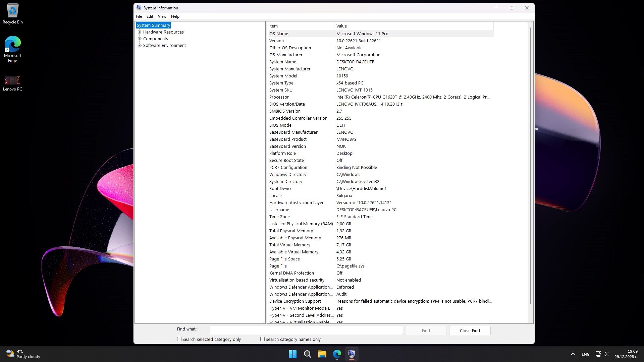Select the Virtualisation-based security row
Viewport: 644px width, 362px height.
[380, 280]
